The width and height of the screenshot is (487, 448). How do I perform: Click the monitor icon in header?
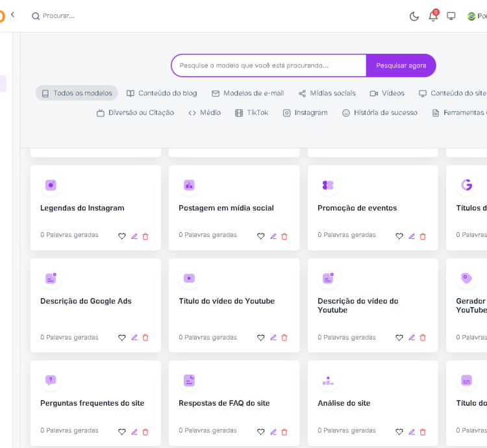pos(451,16)
